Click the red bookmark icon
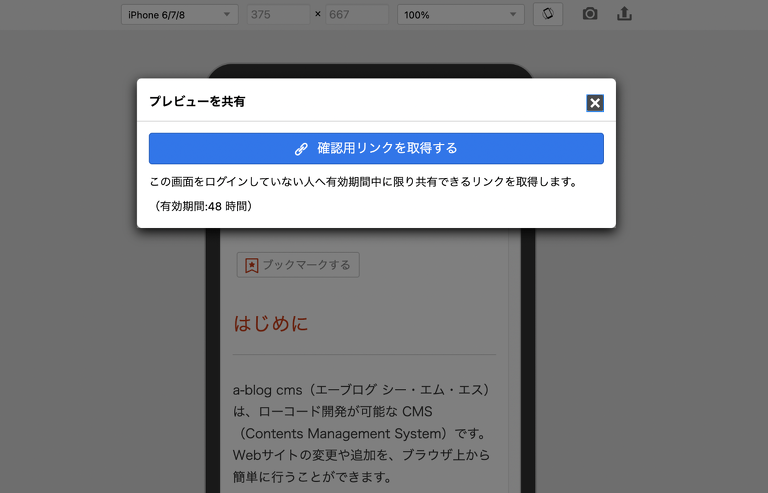The image size is (768, 493). click(x=252, y=265)
